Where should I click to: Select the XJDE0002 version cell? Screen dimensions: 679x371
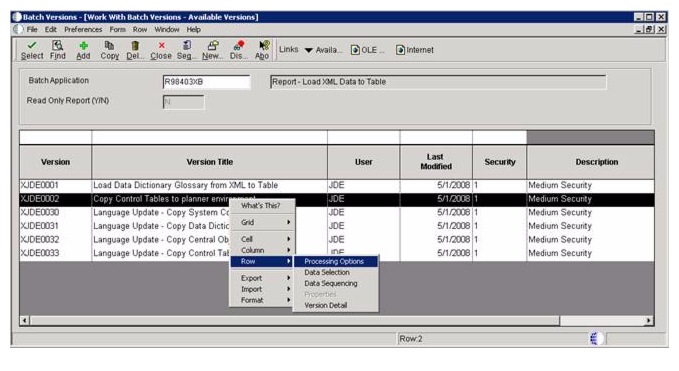pos(55,199)
